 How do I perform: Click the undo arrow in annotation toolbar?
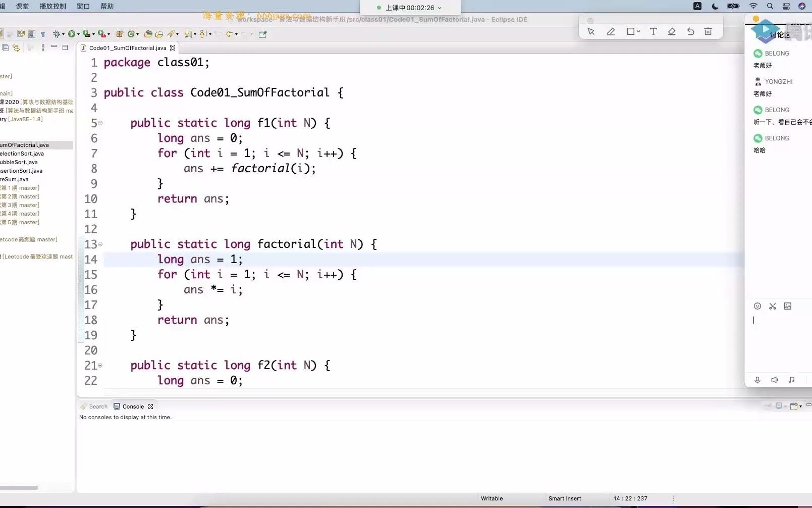[x=690, y=32]
